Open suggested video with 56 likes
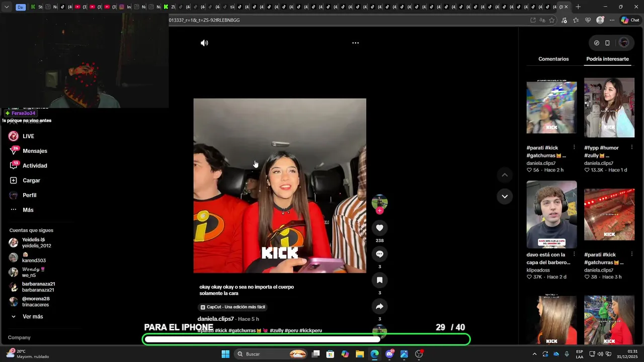The height and width of the screenshot is (362, 644). [x=551, y=108]
